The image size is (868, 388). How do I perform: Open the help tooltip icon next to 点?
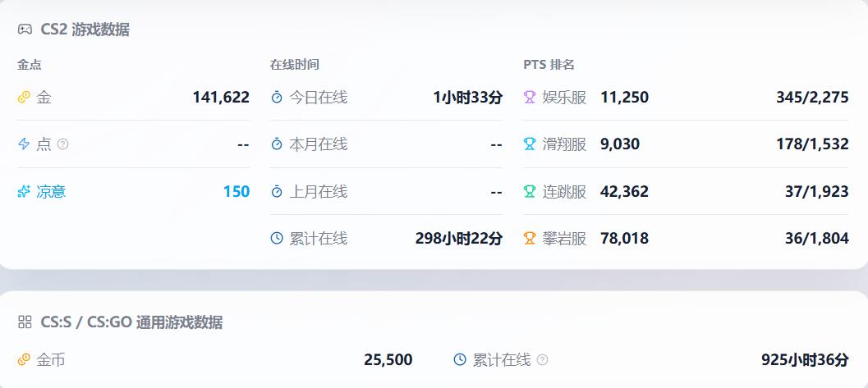point(63,144)
